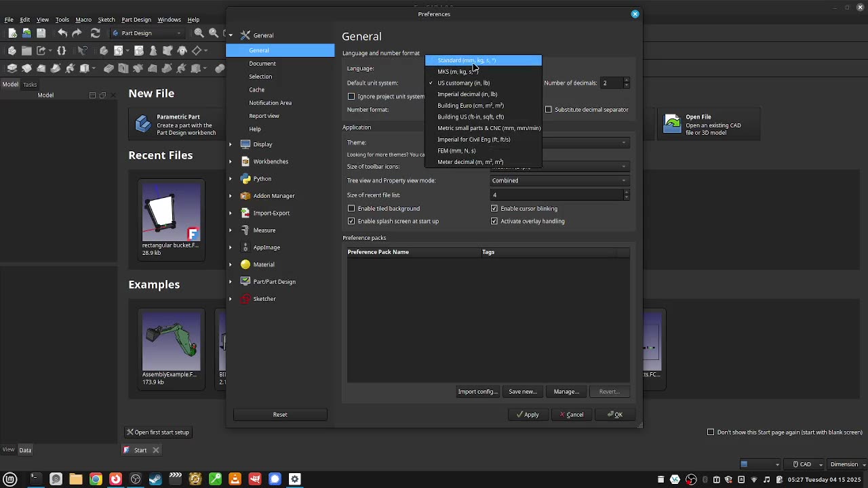Click Save new... button
Screen dimensions: 868x488
tap(523, 391)
